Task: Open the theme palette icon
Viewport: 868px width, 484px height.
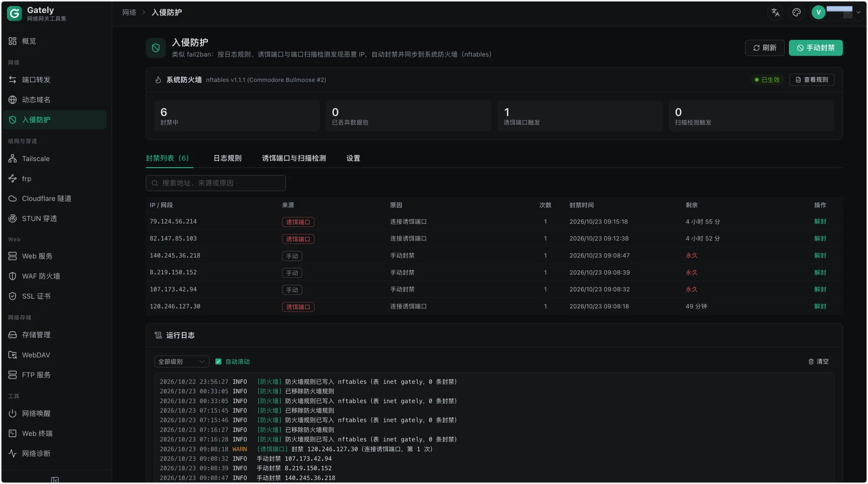Action: (x=796, y=13)
